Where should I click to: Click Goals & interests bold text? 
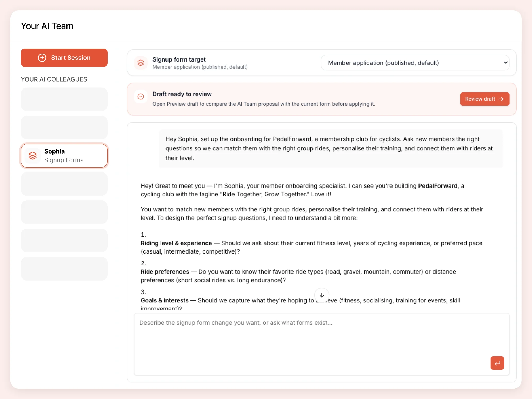coord(165,300)
